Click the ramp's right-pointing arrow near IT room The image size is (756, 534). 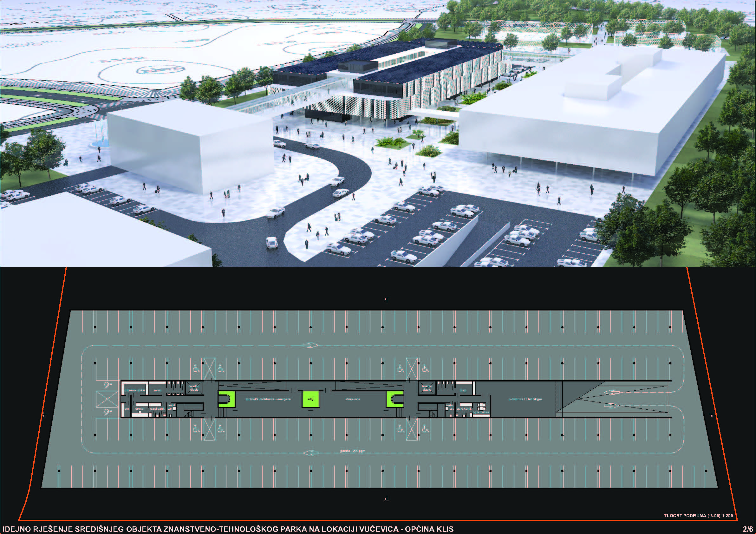click(612, 406)
